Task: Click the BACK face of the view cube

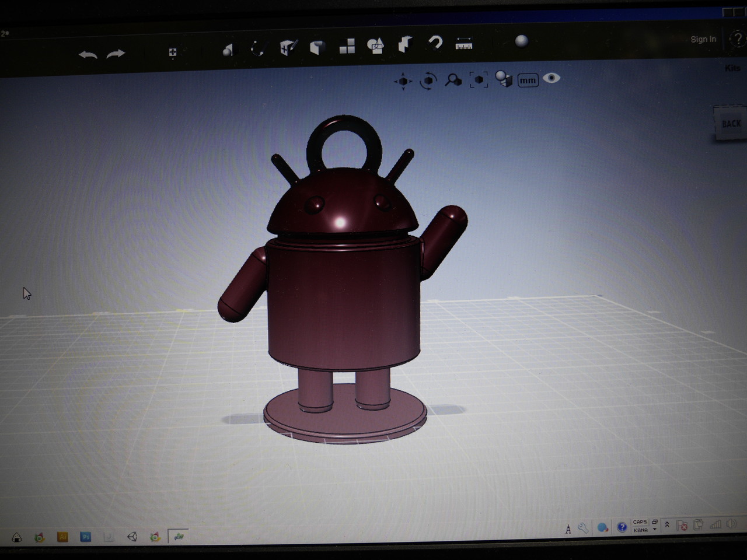Action: click(x=731, y=123)
